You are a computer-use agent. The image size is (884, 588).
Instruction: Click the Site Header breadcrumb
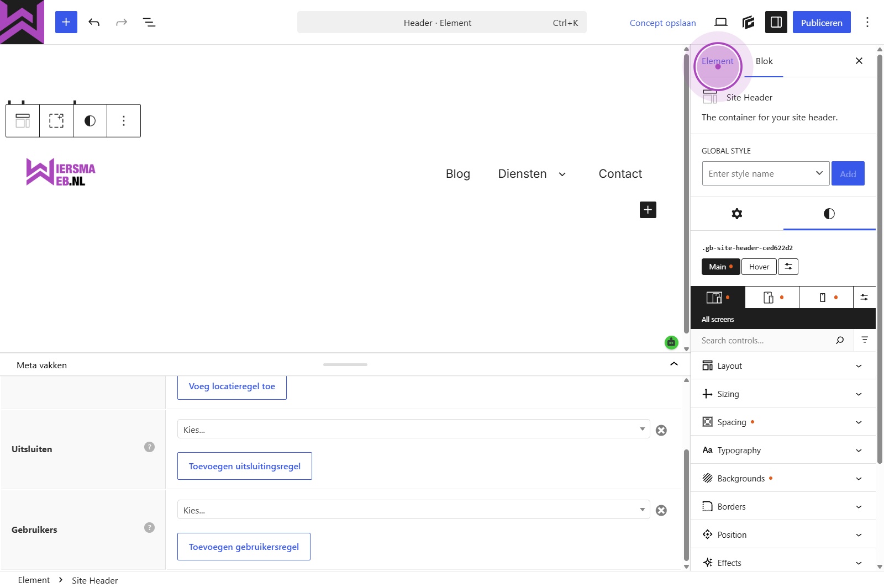pyautogui.click(x=95, y=580)
